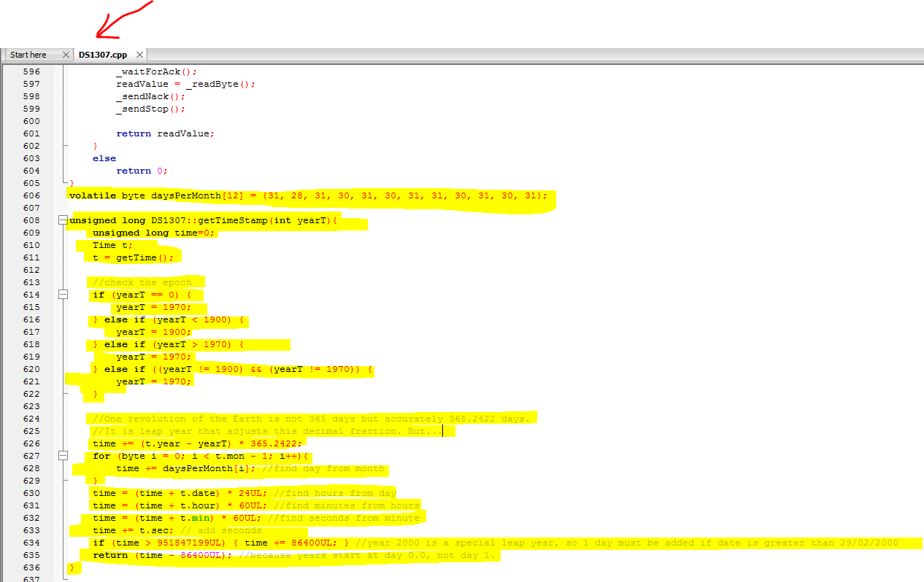Switch to the Start here tab

point(28,55)
